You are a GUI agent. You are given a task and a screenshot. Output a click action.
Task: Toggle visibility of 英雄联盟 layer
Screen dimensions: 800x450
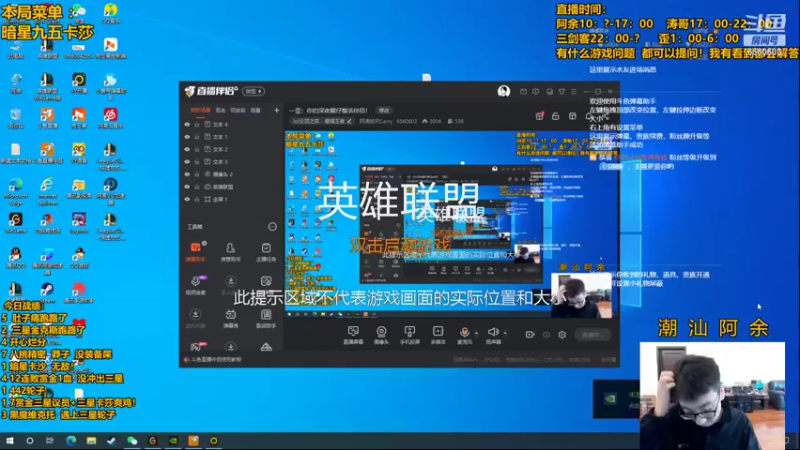pos(187,187)
